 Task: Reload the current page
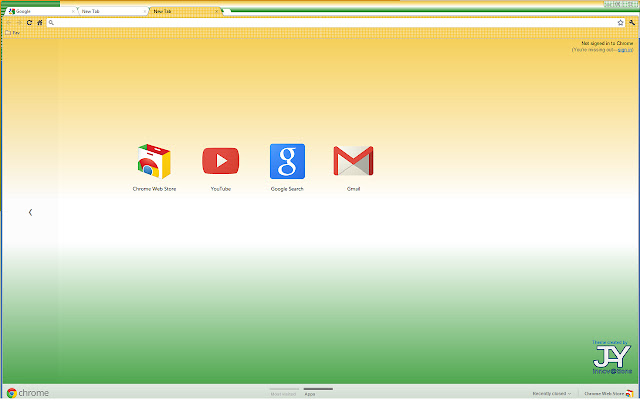pos(29,23)
